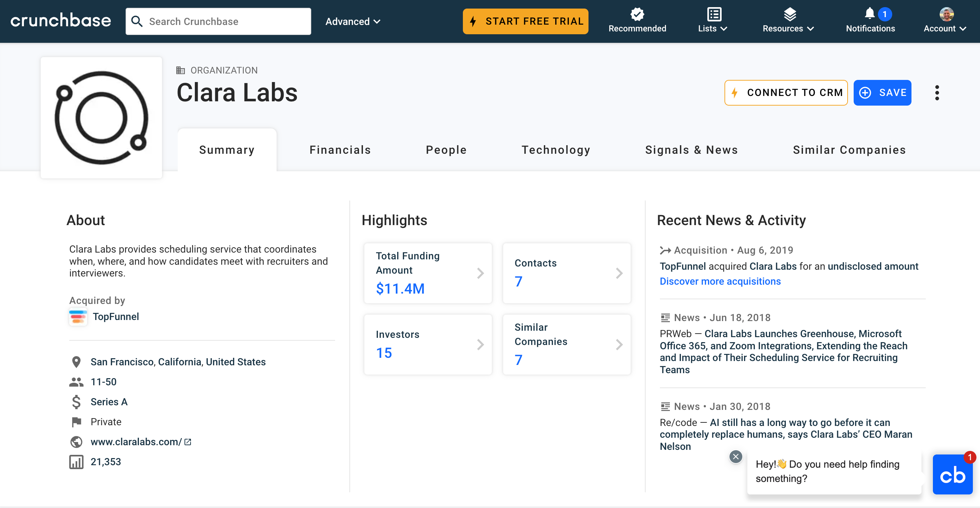Switch to the Signals & News tab
This screenshot has width=980, height=508.
click(x=691, y=150)
